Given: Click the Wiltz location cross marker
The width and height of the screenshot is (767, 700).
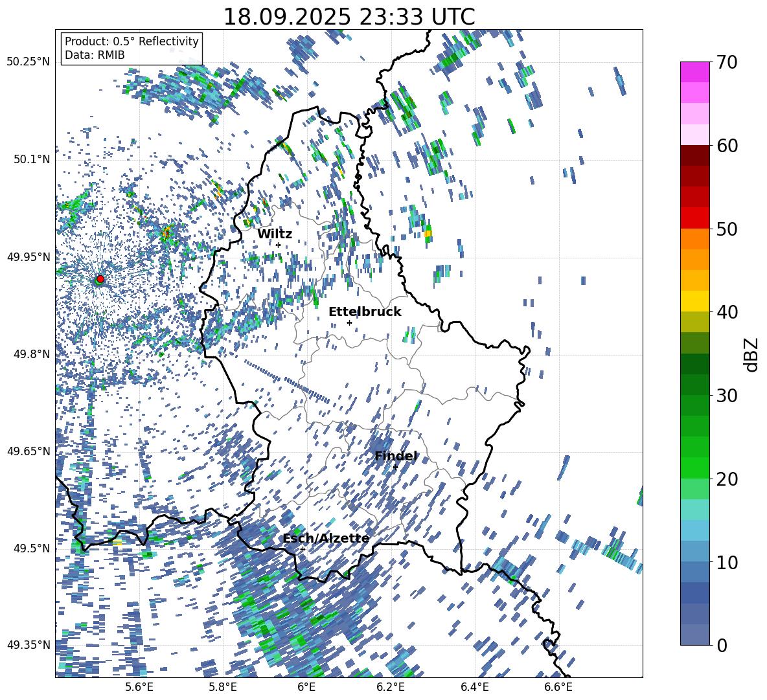Looking at the screenshot, I should 279,245.
